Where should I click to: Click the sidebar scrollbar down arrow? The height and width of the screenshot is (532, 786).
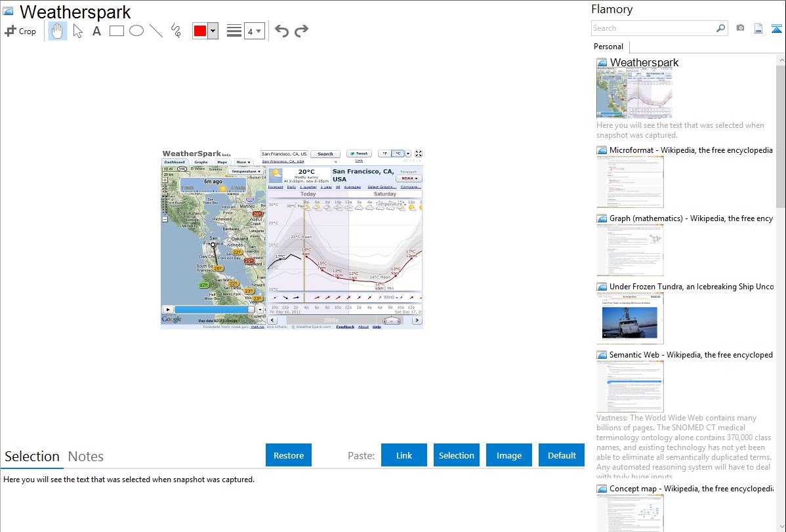[x=781, y=526]
